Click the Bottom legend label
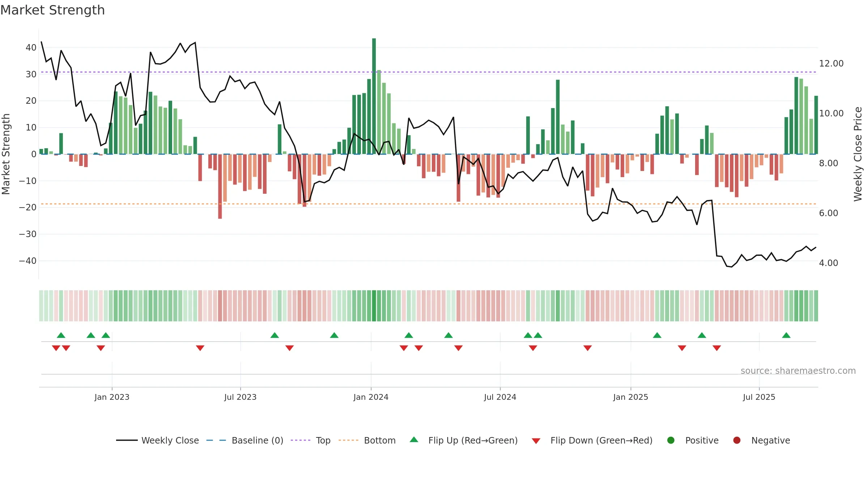The image size is (868, 488). pos(380,440)
